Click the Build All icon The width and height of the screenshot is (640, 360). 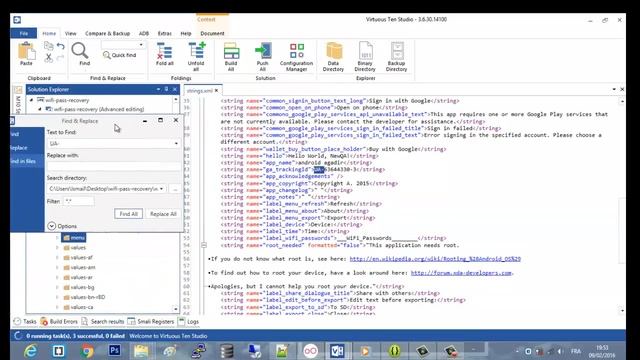[x=231, y=57]
